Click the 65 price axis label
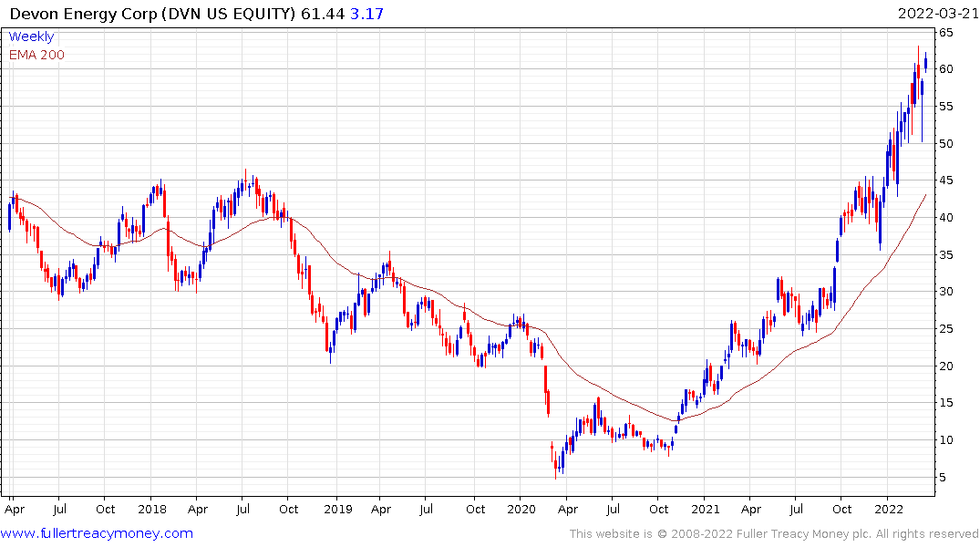This screenshot has height=547, width=980. point(945,33)
